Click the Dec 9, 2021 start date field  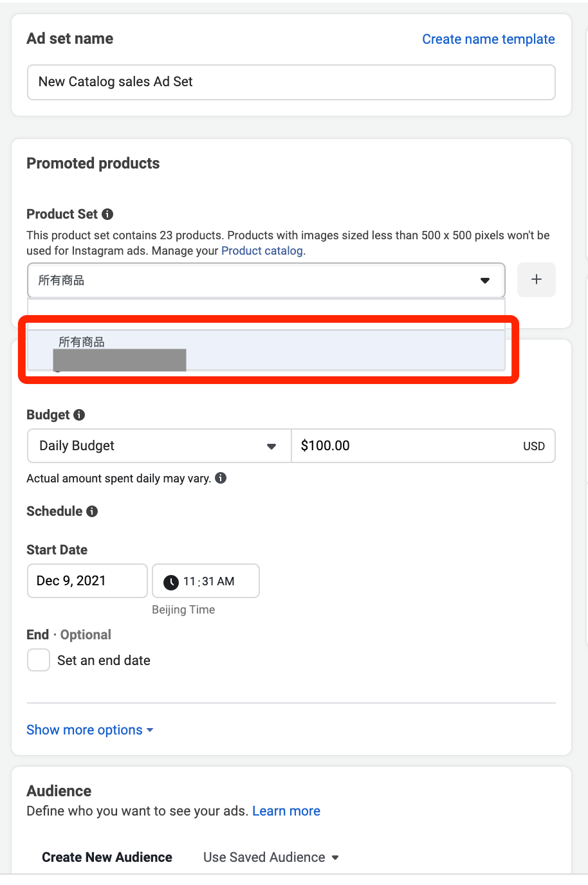(x=87, y=581)
